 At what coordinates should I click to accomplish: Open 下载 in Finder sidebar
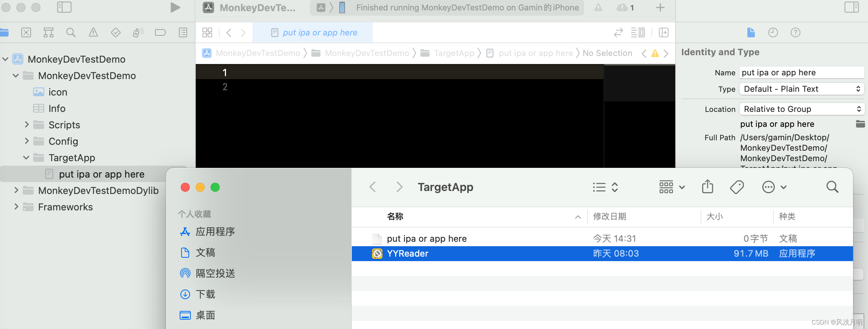198,294
